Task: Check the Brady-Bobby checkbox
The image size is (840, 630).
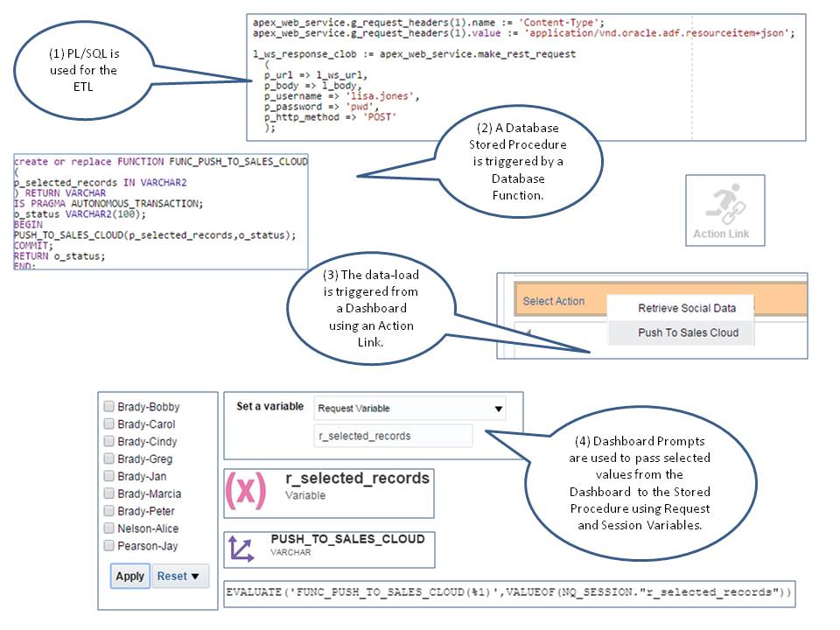Action: 109,407
